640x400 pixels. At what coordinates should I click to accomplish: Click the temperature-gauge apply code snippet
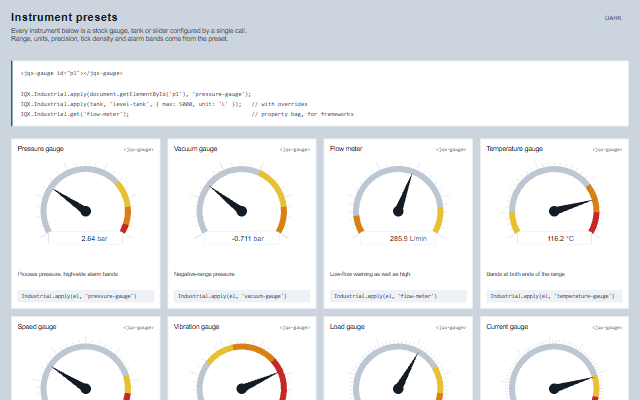[554, 296]
